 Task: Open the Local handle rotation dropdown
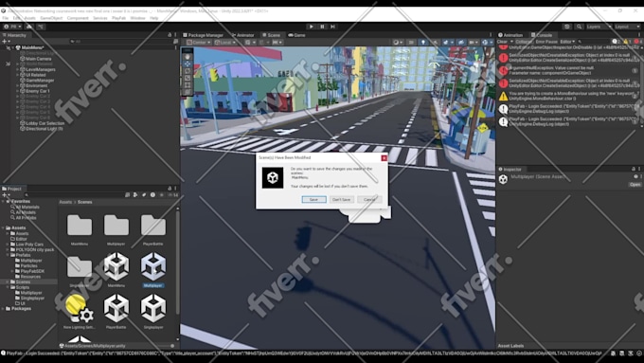[x=225, y=43]
